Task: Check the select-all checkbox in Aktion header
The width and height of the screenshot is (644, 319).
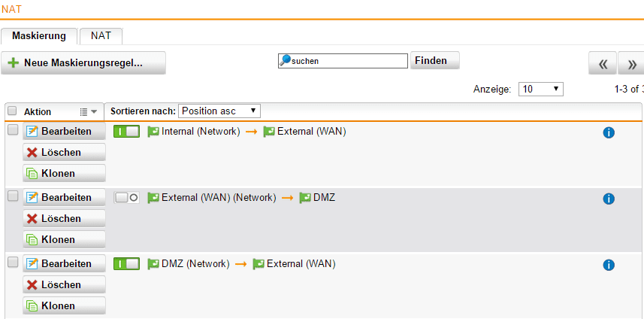Action: [12, 111]
